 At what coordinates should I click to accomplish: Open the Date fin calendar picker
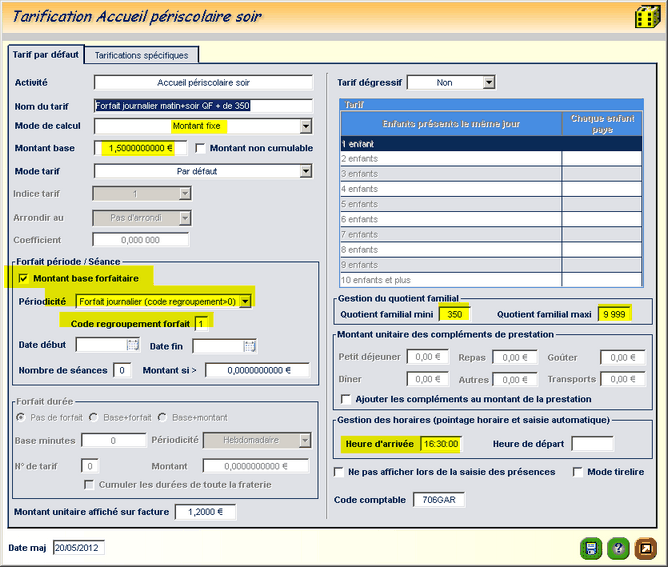(250, 346)
